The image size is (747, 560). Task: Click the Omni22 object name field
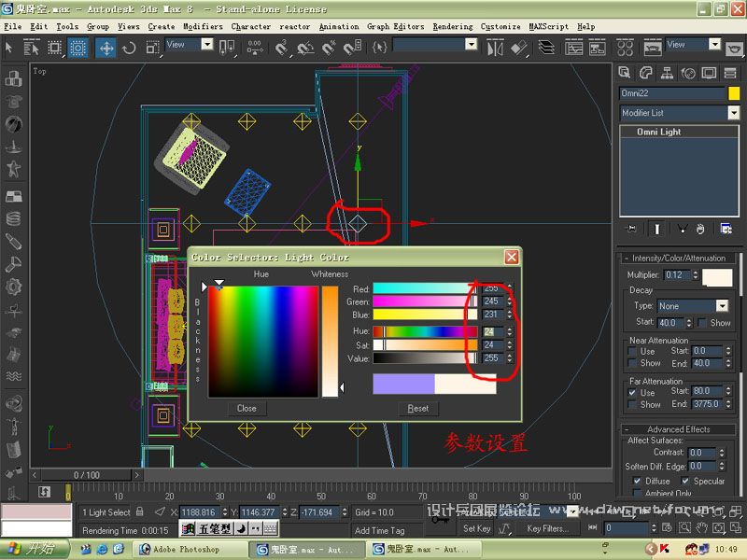coord(672,93)
